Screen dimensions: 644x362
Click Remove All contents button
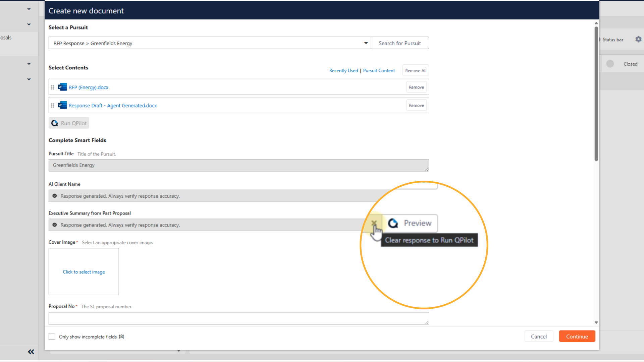pos(416,71)
